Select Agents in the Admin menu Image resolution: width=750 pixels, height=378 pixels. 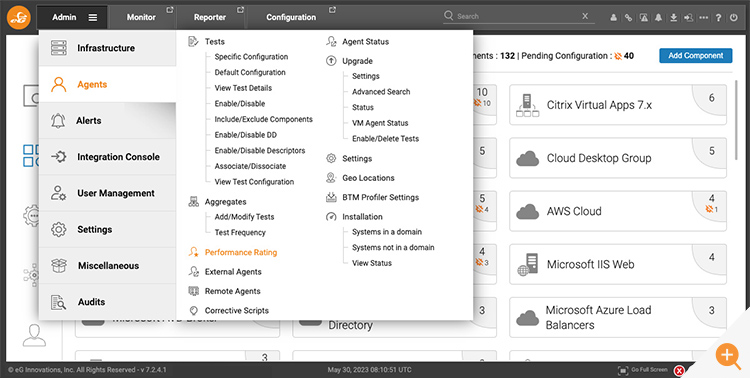tap(108, 84)
